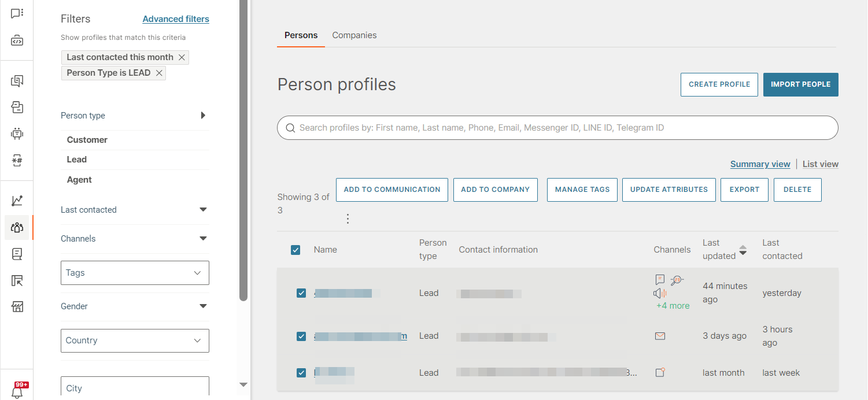Open the notifications bell with 99+ badge
Viewport: 868px width, 400px height.
click(x=17, y=391)
